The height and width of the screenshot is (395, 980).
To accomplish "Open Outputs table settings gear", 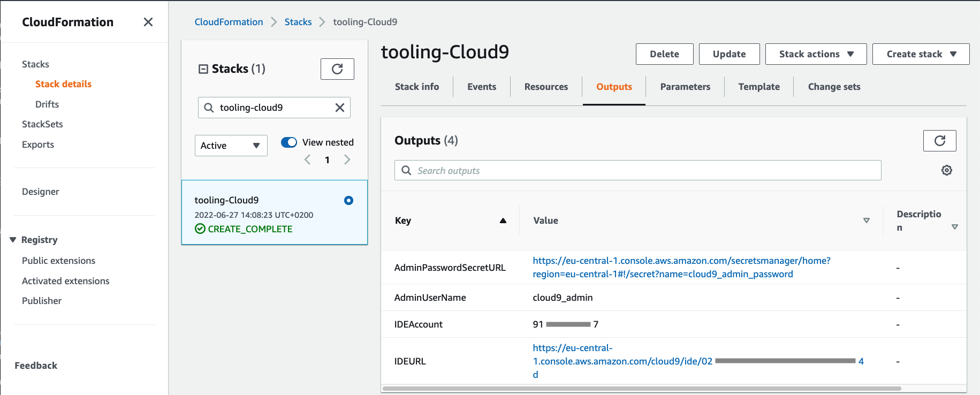I will [x=947, y=170].
